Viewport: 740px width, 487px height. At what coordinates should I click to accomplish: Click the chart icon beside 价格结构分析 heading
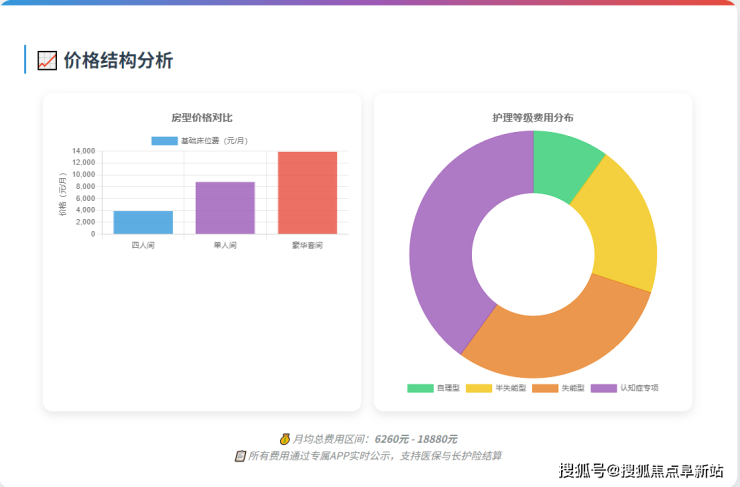(47, 60)
